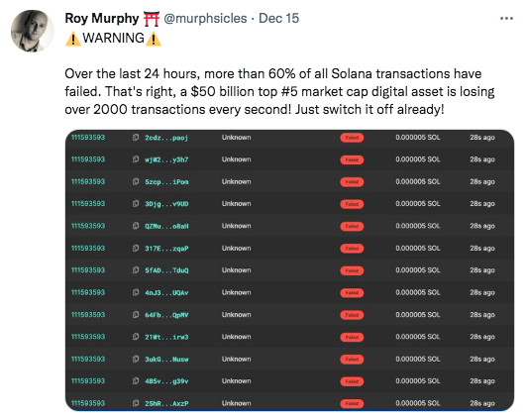This screenshot has width=527, height=420.
Task: Open transaction 2cdz...paoj signature link
Action: tap(166, 138)
